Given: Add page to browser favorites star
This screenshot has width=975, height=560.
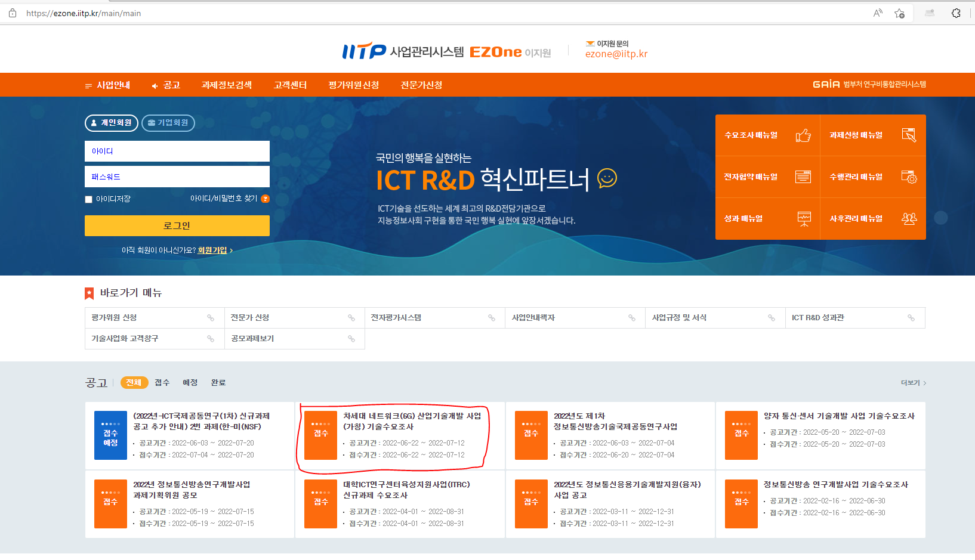Looking at the screenshot, I should click(900, 13).
